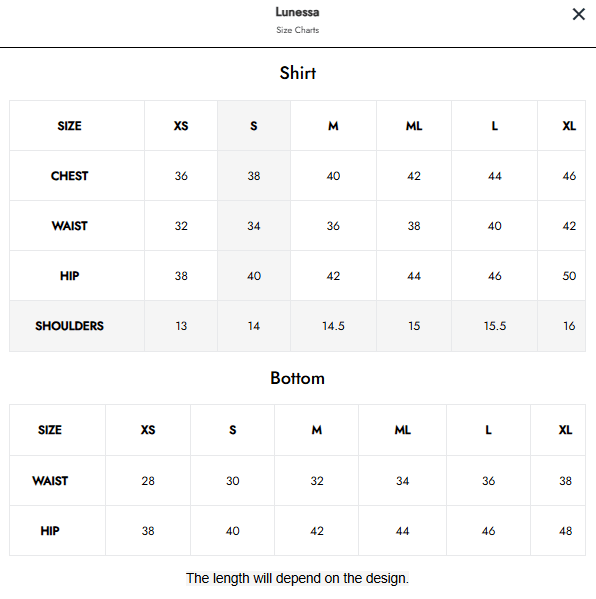Click the 14.5 shoulders value for size M
Image resolution: width=596 pixels, height=599 pixels.
(333, 326)
